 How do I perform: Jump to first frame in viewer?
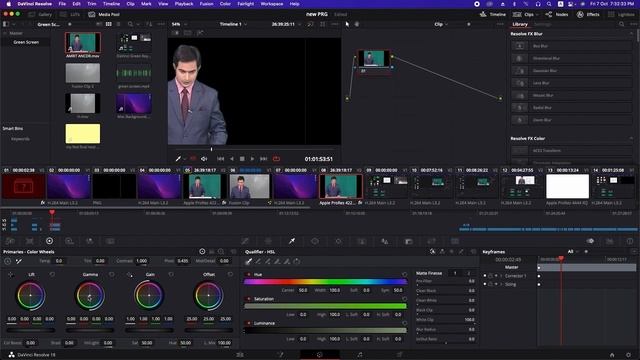tap(220, 159)
